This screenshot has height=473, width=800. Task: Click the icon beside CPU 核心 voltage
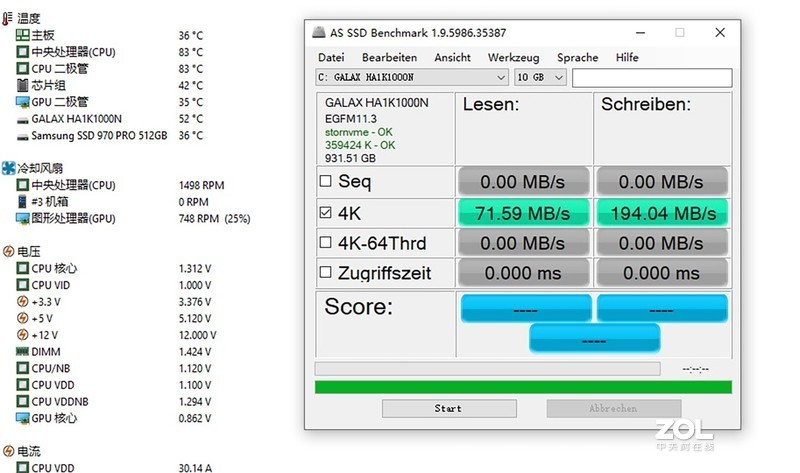tap(22, 268)
